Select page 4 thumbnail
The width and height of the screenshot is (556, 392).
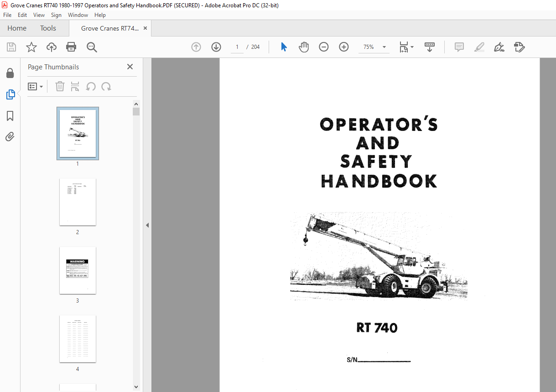point(78,339)
